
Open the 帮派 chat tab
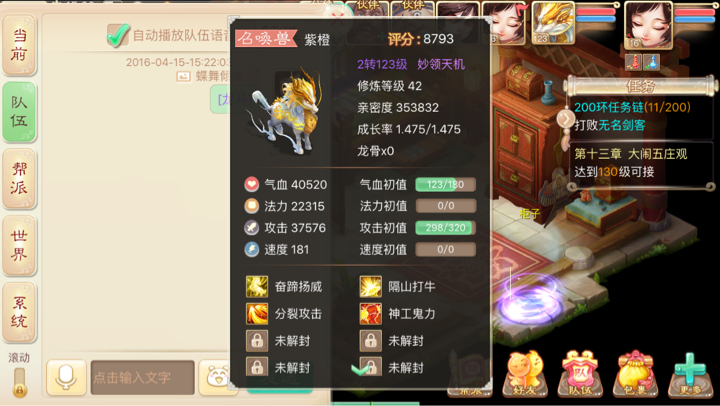[19, 179]
